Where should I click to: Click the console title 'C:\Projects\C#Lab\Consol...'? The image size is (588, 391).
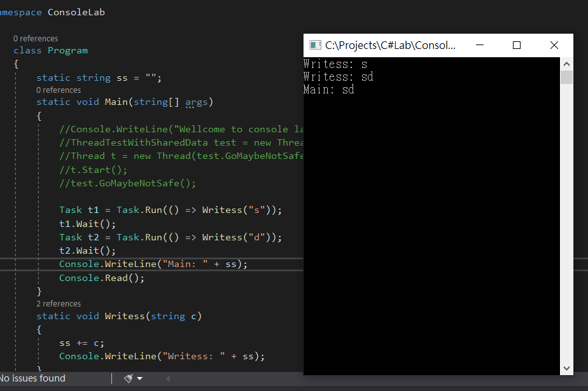[x=390, y=45]
